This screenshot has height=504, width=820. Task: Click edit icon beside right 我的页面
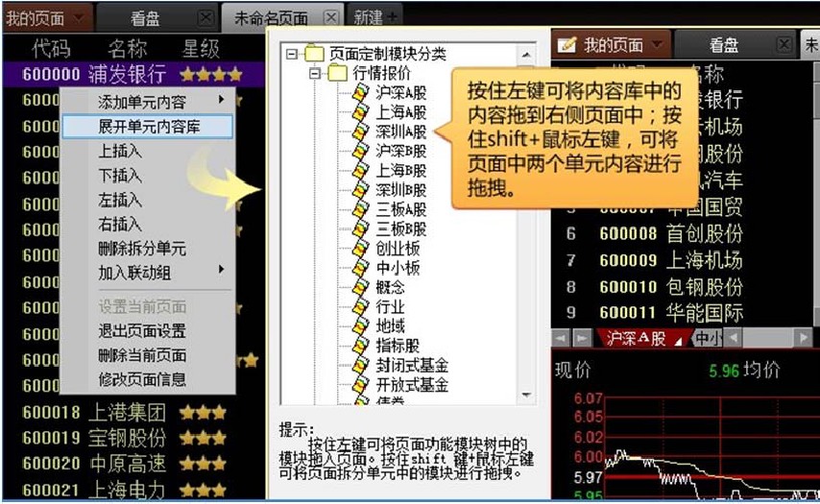tap(567, 45)
